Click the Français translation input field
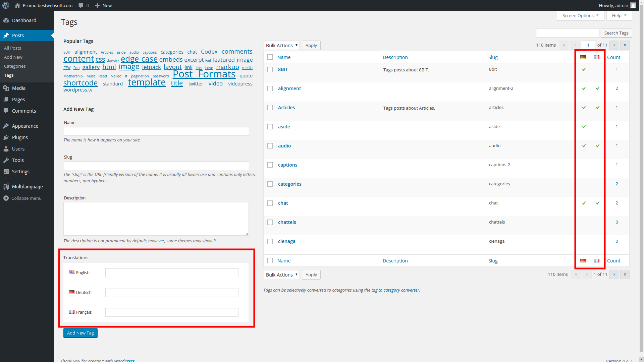The width and height of the screenshot is (644, 362). (x=172, y=312)
